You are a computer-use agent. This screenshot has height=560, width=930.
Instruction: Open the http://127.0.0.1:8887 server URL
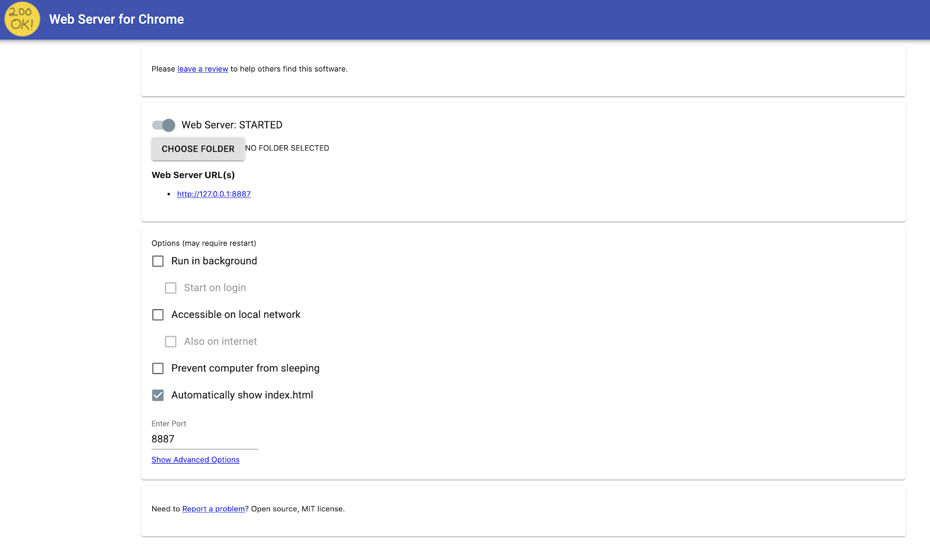click(213, 194)
